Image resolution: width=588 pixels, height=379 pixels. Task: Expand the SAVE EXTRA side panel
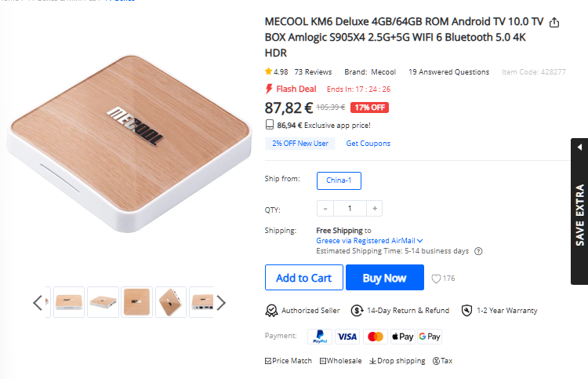(579, 212)
